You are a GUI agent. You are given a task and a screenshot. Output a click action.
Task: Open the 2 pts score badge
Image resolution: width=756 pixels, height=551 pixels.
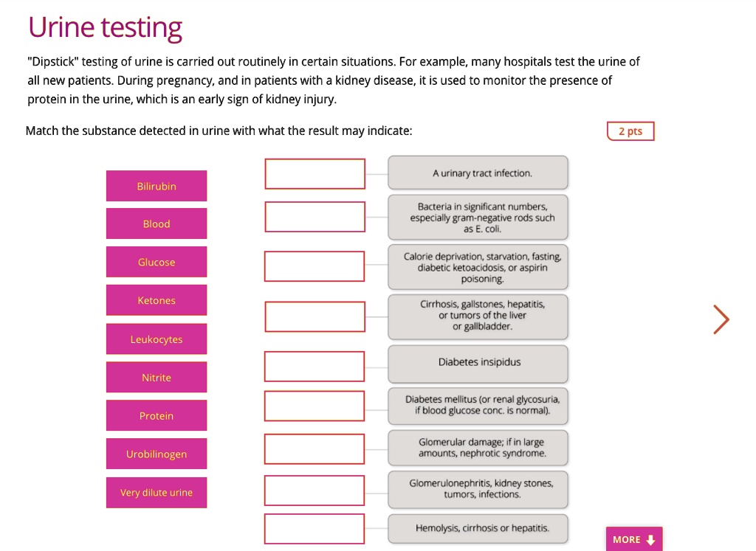[x=630, y=131]
